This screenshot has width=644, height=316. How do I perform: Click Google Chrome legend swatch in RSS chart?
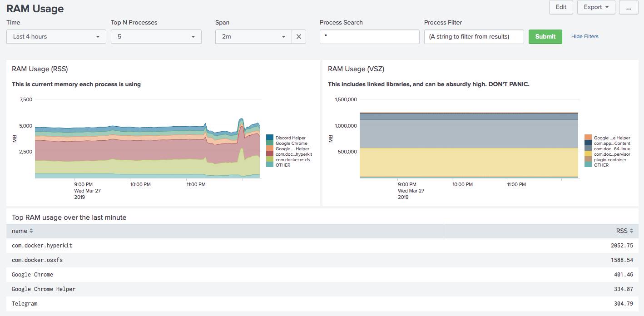coord(270,143)
